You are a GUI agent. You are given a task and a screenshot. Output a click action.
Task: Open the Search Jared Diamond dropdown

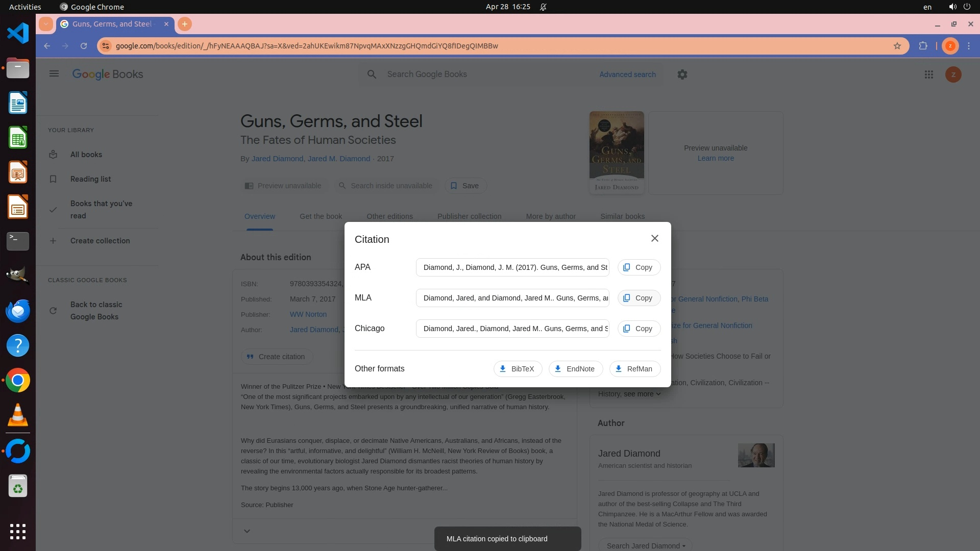[x=645, y=545]
